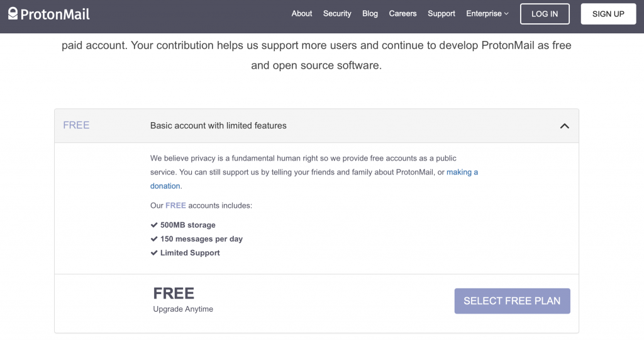This screenshot has height=340, width=644.
Task: Click the checkmark beside Limited Support
Action: pyautogui.click(x=154, y=253)
